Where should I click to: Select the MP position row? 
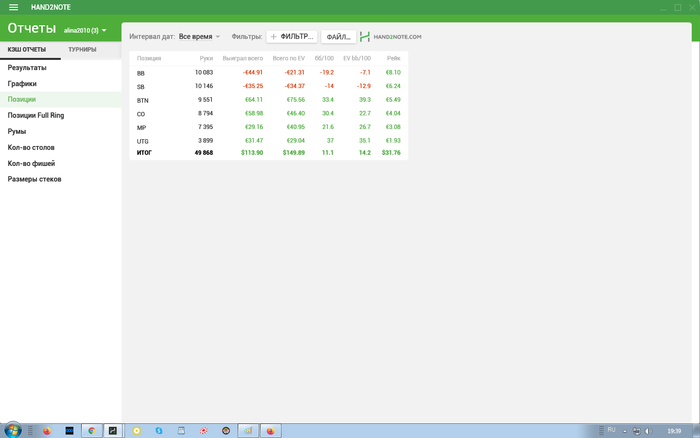pyautogui.click(x=269, y=127)
